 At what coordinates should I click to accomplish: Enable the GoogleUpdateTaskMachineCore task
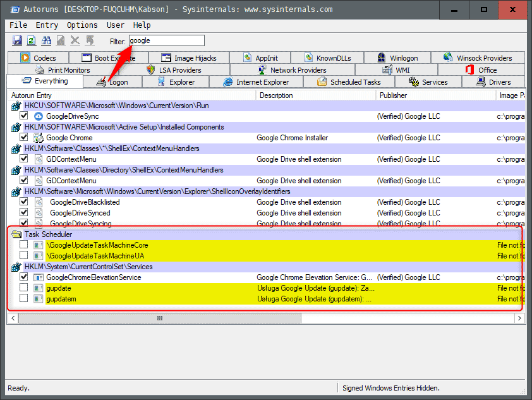(x=24, y=245)
